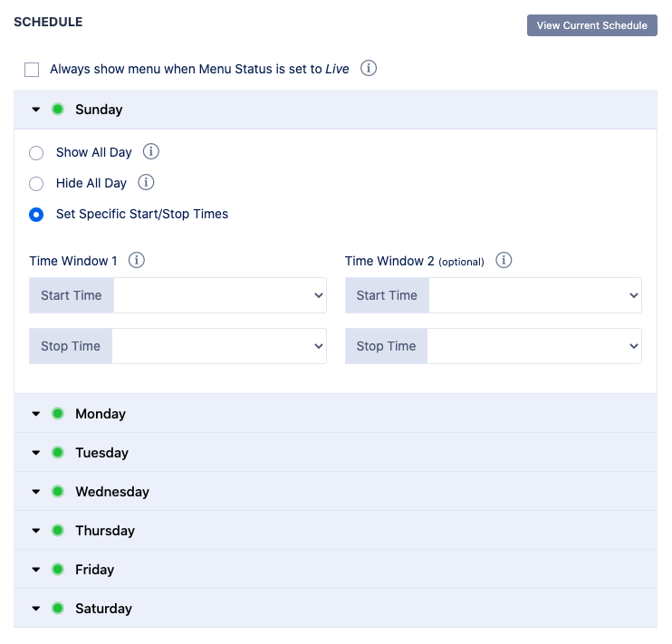Select the Show All Day radio option
This screenshot has height=644, width=672.
(x=36, y=153)
